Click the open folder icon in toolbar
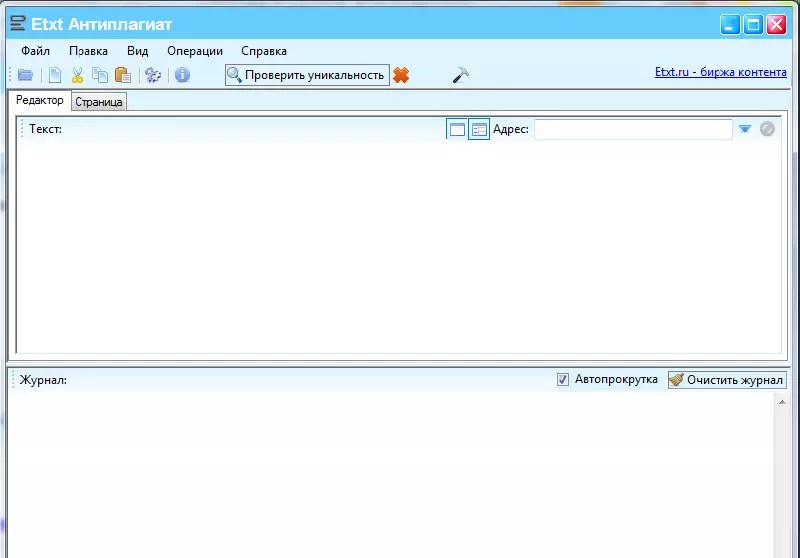 (x=26, y=75)
